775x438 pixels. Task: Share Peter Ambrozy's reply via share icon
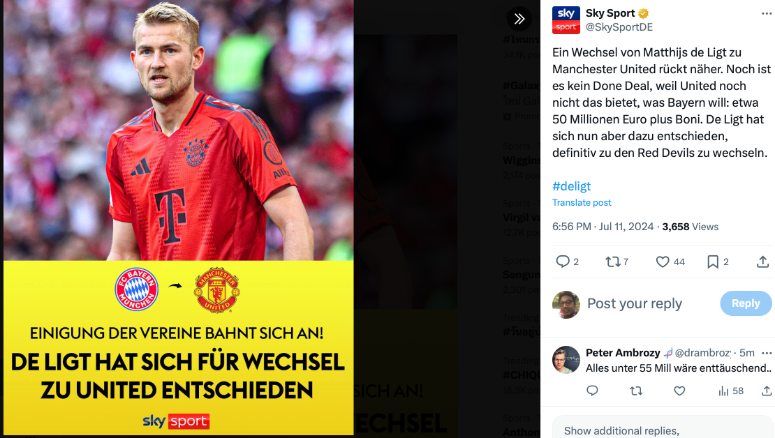(767, 391)
